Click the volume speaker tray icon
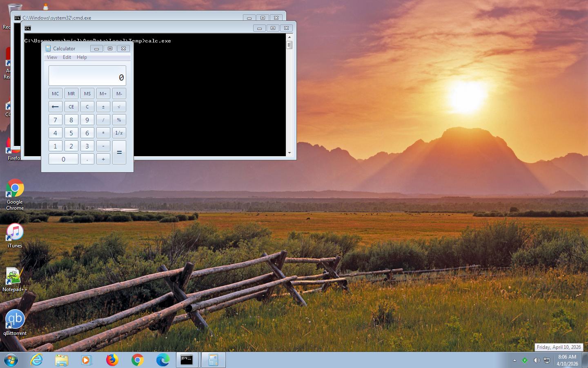588x368 pixels. [x=536, y=360]
